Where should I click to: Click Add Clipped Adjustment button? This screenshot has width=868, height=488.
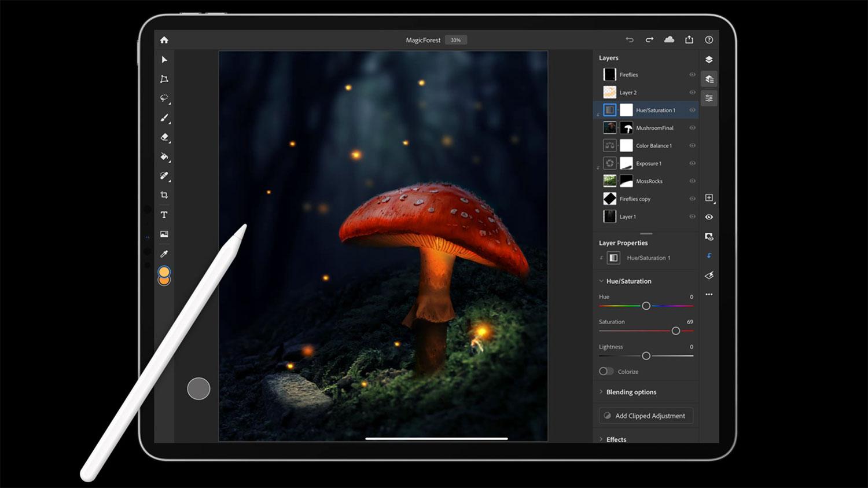[x=646, y=416]
